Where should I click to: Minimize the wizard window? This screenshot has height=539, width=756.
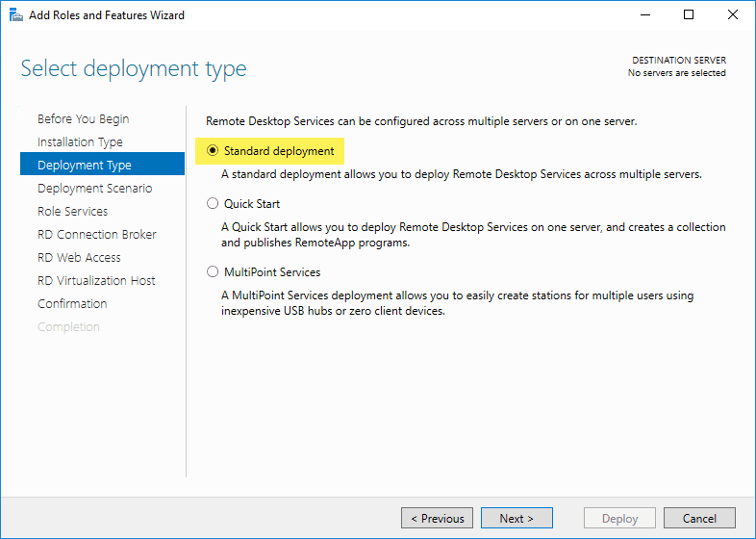pos(643,14)
